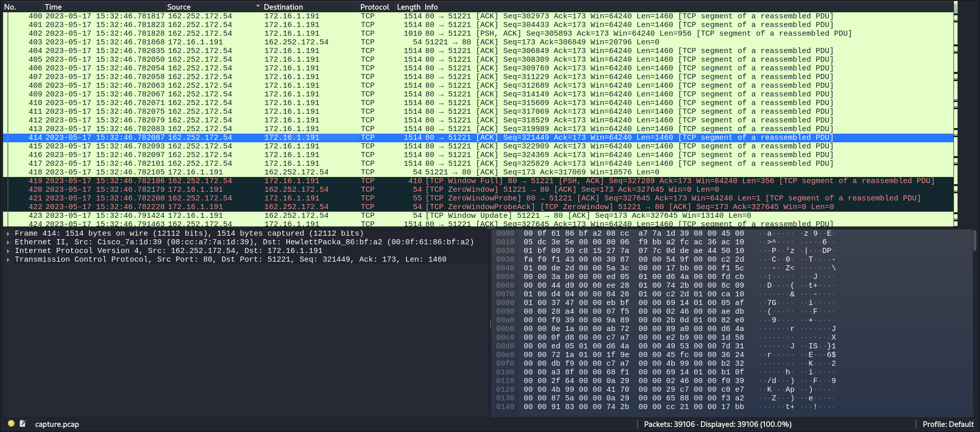The image size is (980, 432).
Task: Click hex dump row at offset 0020
Action: [666, 251]
